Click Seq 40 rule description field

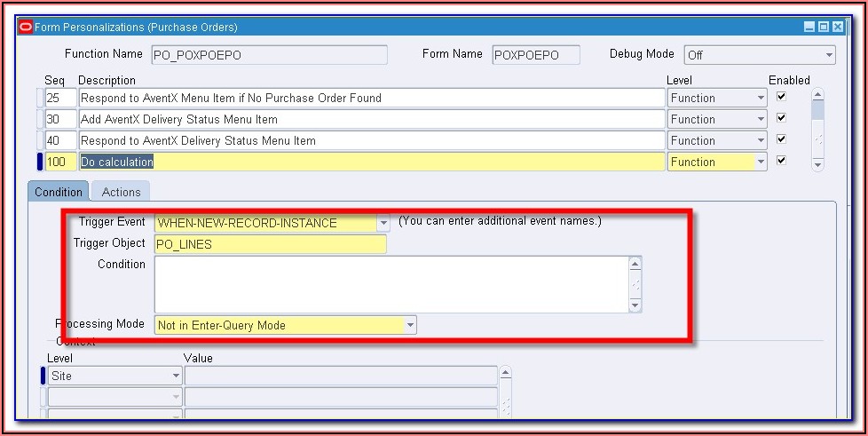click(x=371, y=140)
